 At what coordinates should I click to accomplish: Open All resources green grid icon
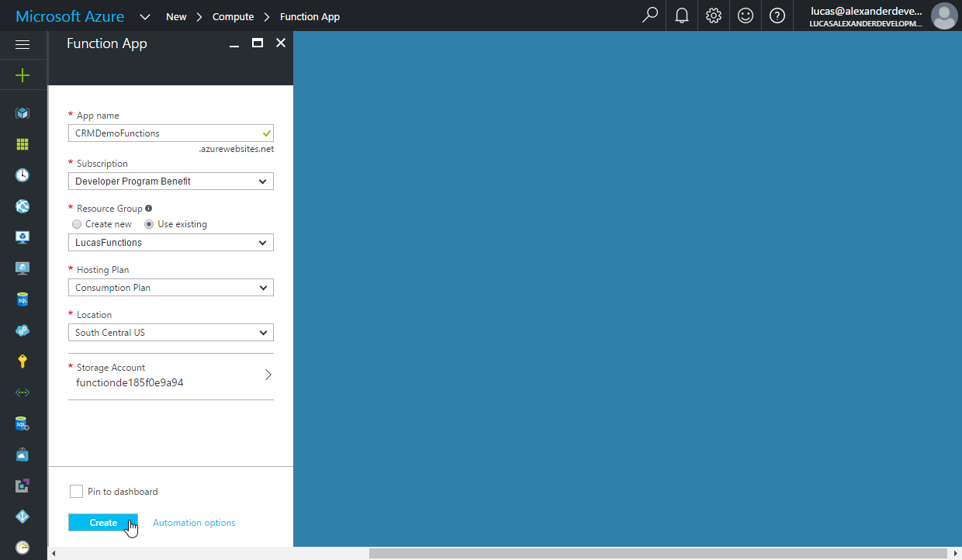point(22,144)
